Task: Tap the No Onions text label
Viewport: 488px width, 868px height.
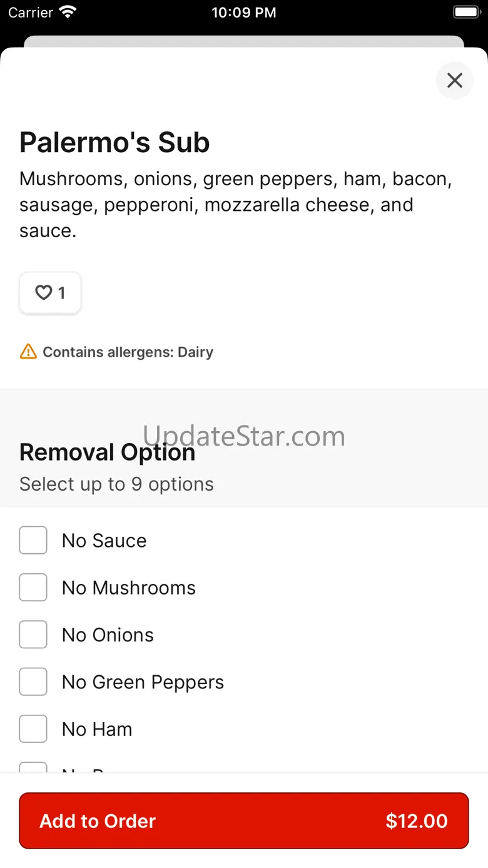Action: (x=108, y=635)
